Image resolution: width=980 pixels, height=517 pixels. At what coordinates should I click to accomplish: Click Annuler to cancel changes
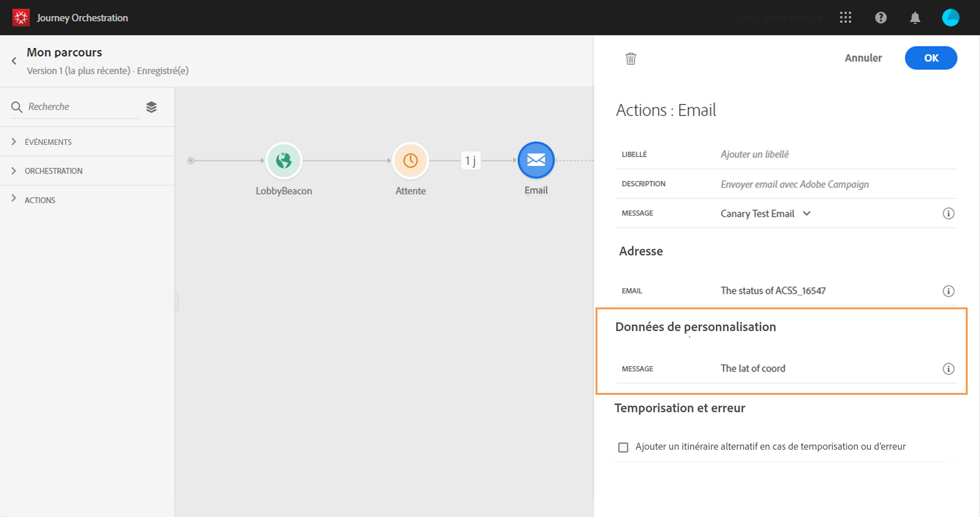tap(863, 58)
